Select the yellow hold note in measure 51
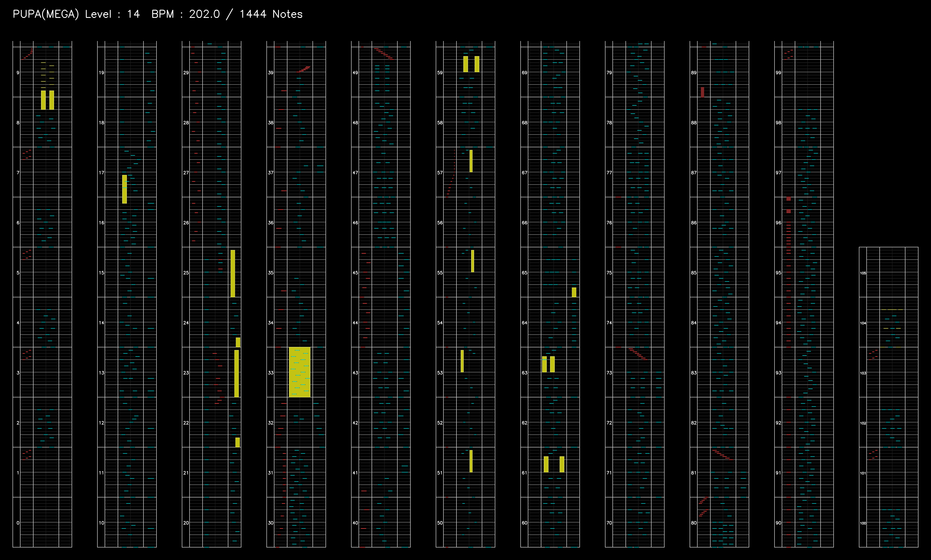This screenshot has height=560, width=931. point(471,461)
